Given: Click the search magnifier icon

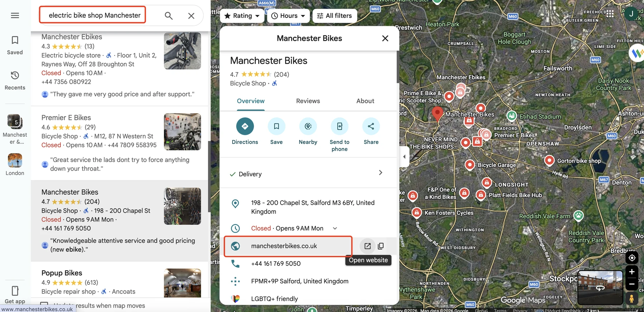Looking at the screenshot, I should (169, 15).
